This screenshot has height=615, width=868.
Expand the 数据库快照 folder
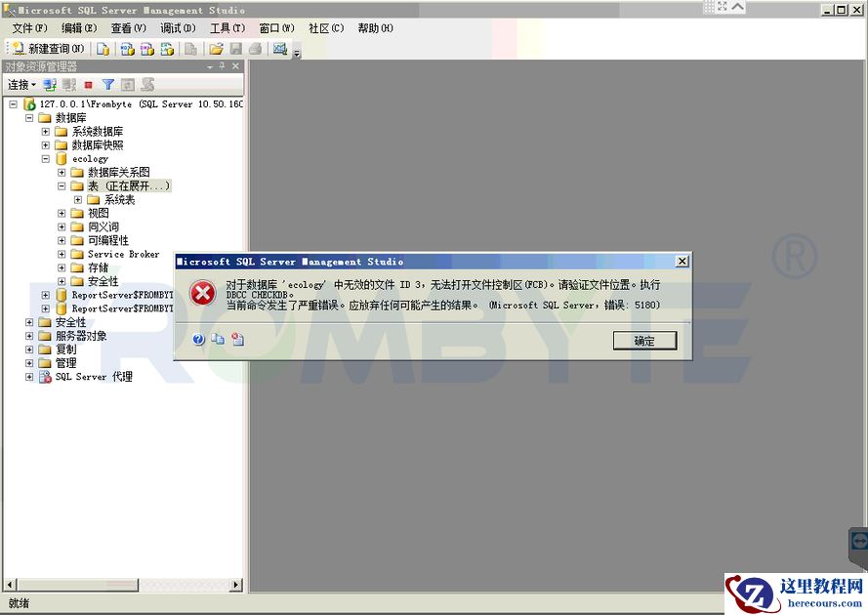(x=46, y=145)
